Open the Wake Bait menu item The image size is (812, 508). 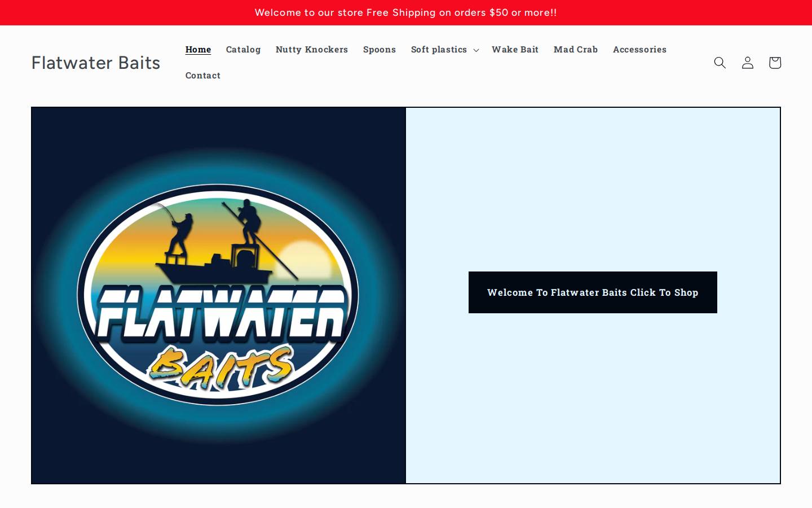click(515, 50)
